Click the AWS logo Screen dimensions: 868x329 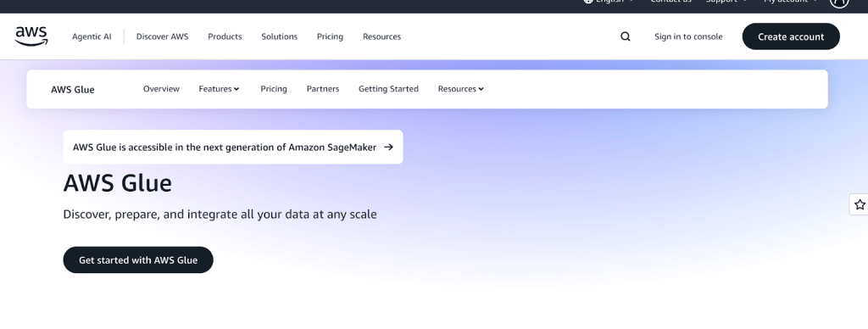[31, 36]
